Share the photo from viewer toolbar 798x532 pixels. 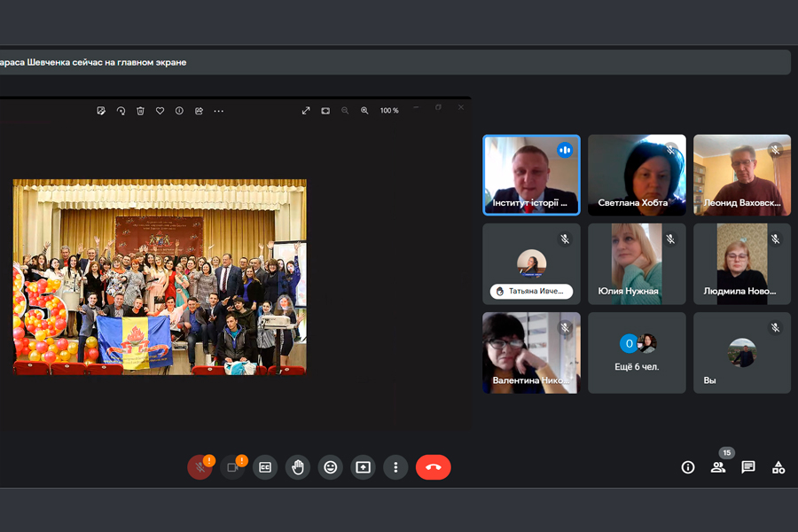click(199, 111)
